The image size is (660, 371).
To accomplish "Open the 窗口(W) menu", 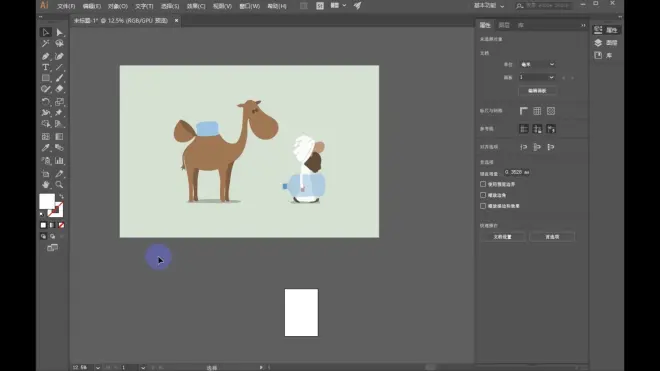I will [x=250, y=6].
